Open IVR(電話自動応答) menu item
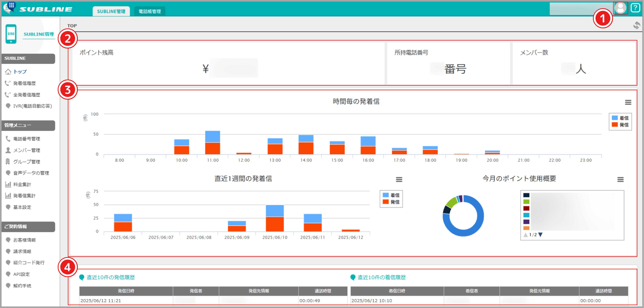644x308 pixels. (x=32, y=106)
